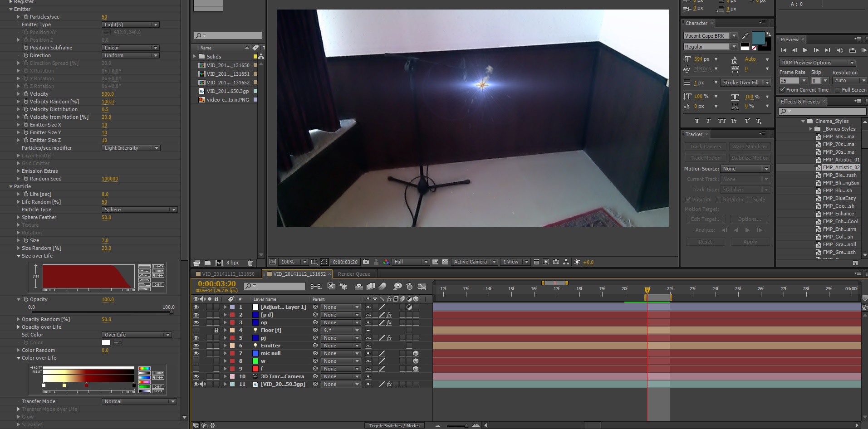
Task: Open Show Channel color management icon
Action: 386,262
